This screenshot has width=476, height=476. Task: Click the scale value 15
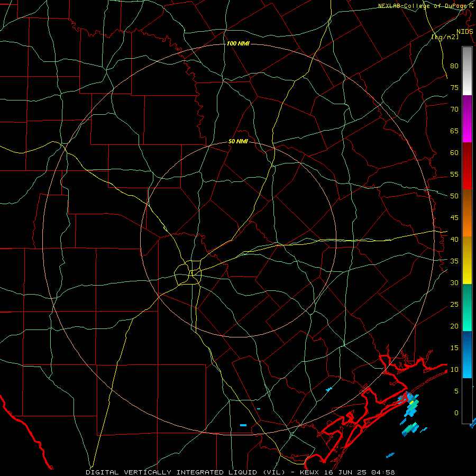pos(454,348)
